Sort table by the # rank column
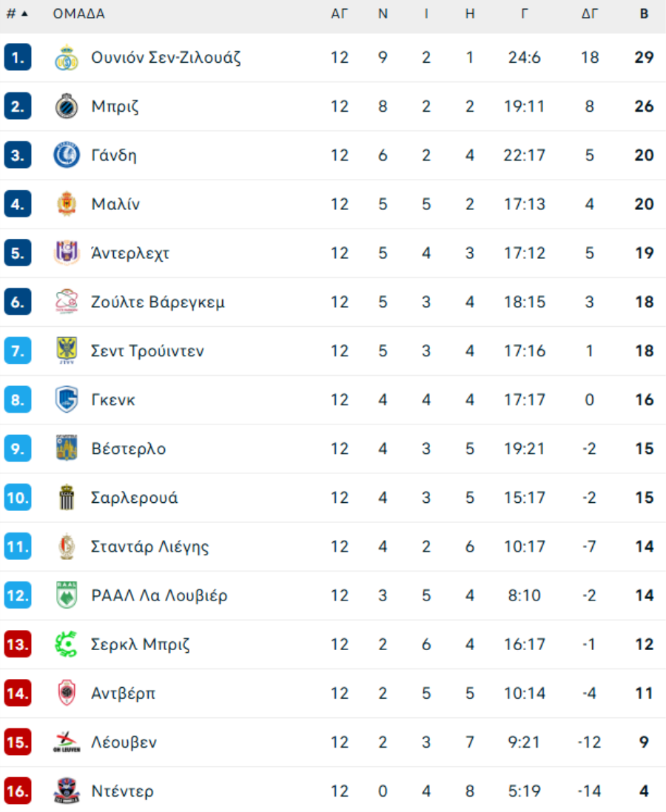This screenshot has width=666, height=812. (x=17, y=14)
